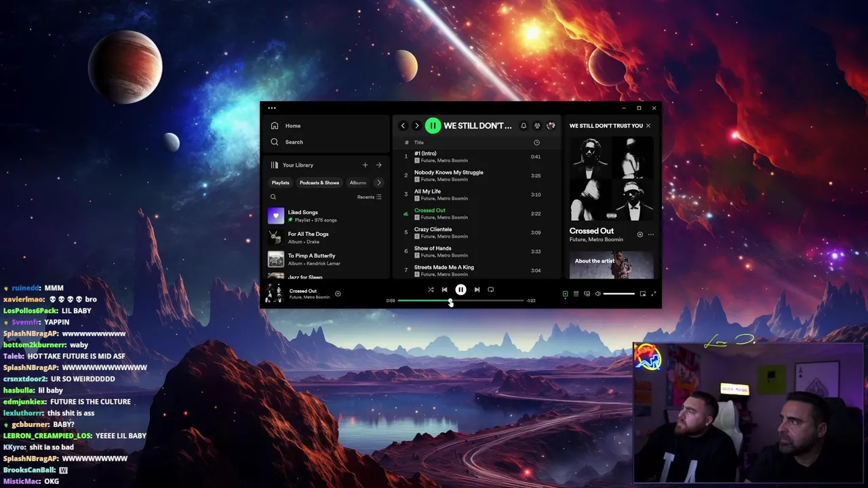Go forward with the right chevron
The width and height of the screenshot is (868, 488).
click(416, 125)
